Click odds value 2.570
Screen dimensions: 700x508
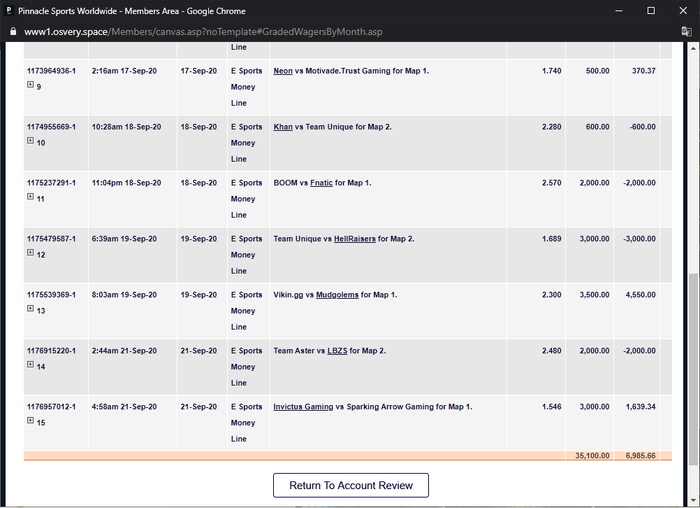(551, 183)
